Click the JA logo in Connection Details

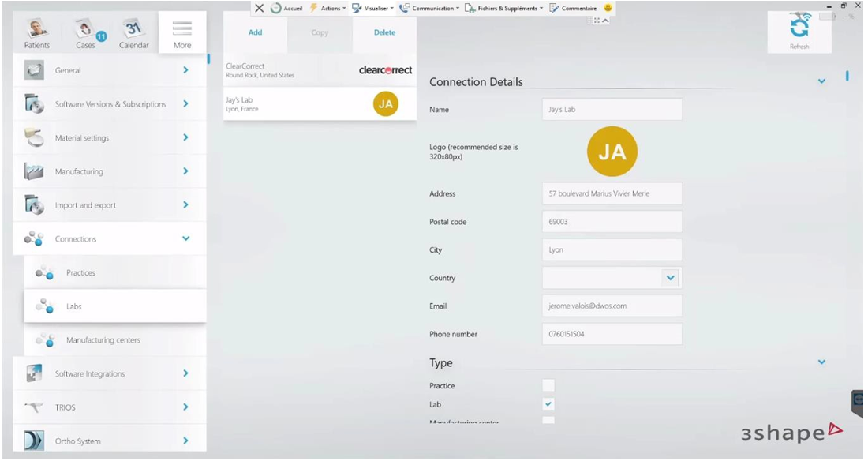612,152
